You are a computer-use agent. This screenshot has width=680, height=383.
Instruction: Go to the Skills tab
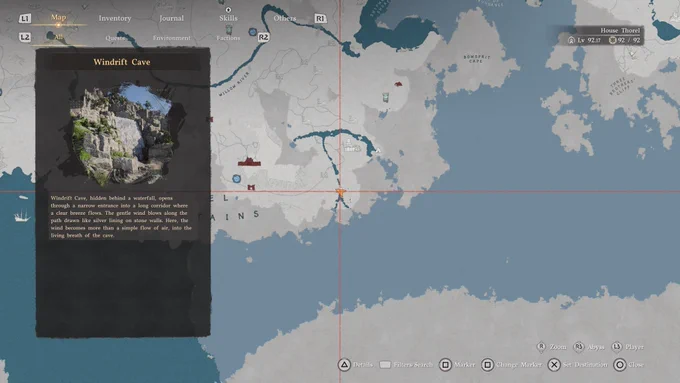(x=228, y=18)
